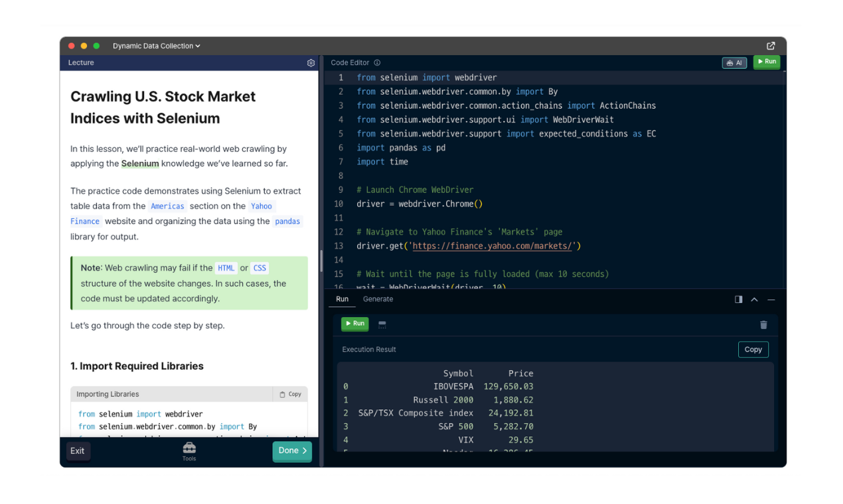The width and height of the screenshot is (843, 504).
Task: Click the macOS yellow minimize button
Action: (x=84, y=46)
